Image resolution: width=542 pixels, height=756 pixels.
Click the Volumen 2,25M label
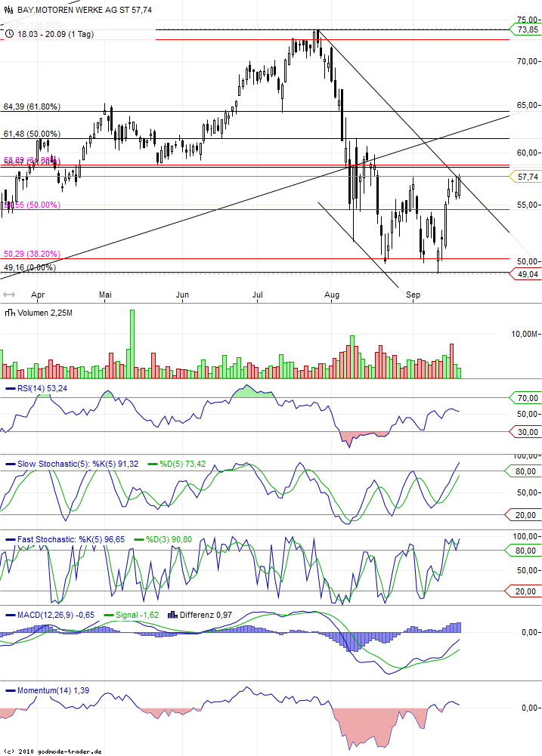click(x=45, y=313)
